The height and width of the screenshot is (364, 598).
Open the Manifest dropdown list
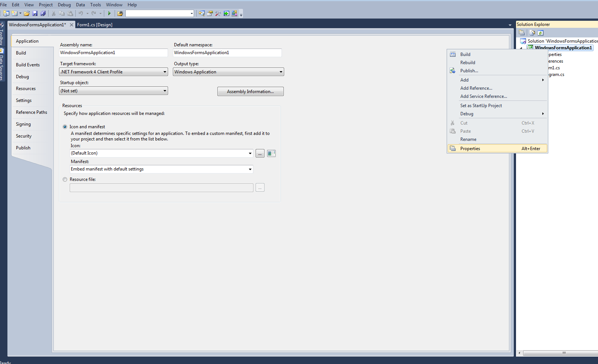(250, 169)
